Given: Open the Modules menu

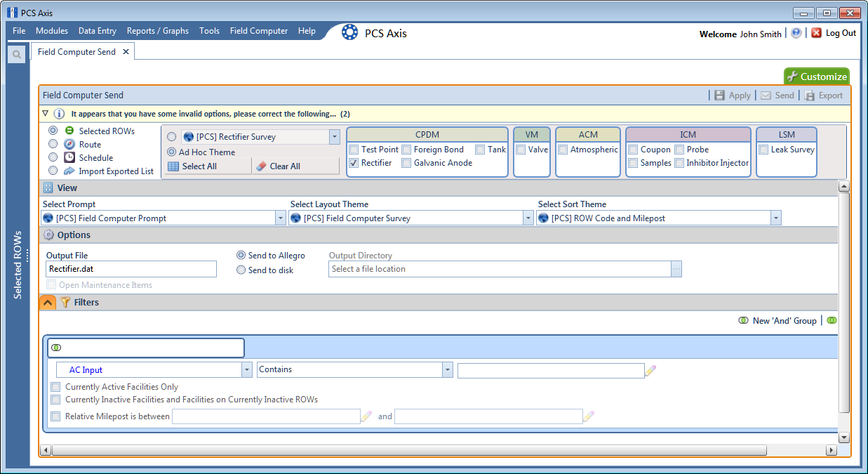Looking at the screenshot, I should pyautogui.click(x=52, y=31).
